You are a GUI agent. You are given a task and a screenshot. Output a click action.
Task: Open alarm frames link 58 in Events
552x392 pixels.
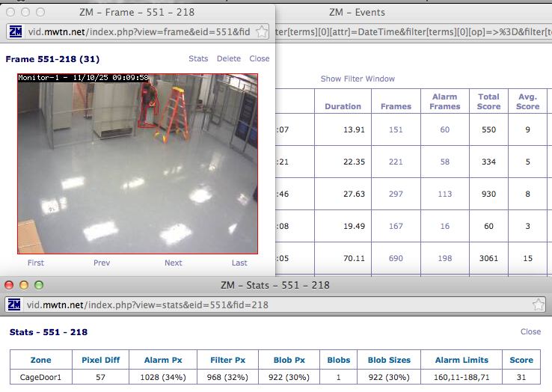pos(444,162)
